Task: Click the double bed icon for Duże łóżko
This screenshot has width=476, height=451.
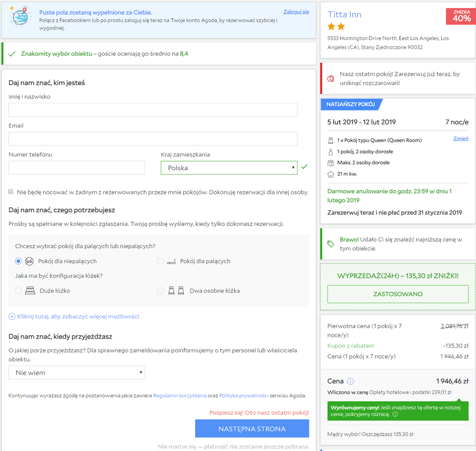Action: point(30,291)
